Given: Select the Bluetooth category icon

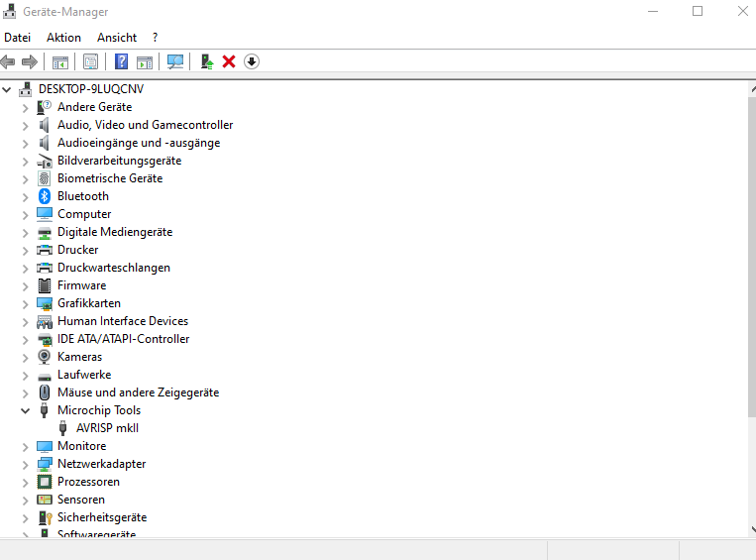Looking at the screenshot, I should pyautogui.click(x=45, y=196).
